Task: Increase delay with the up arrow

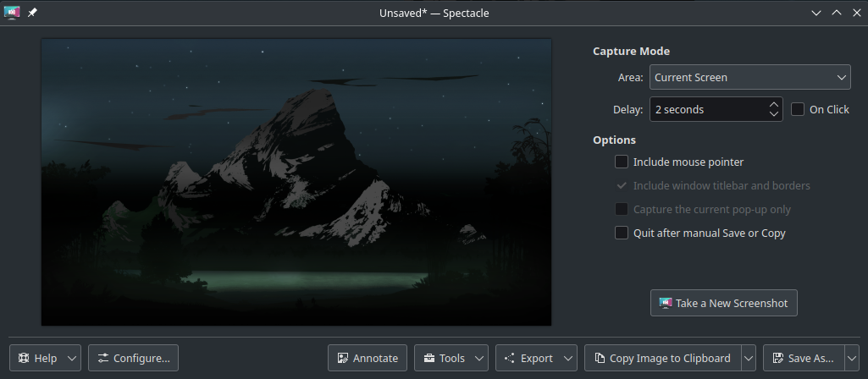Action: [774, 104]
